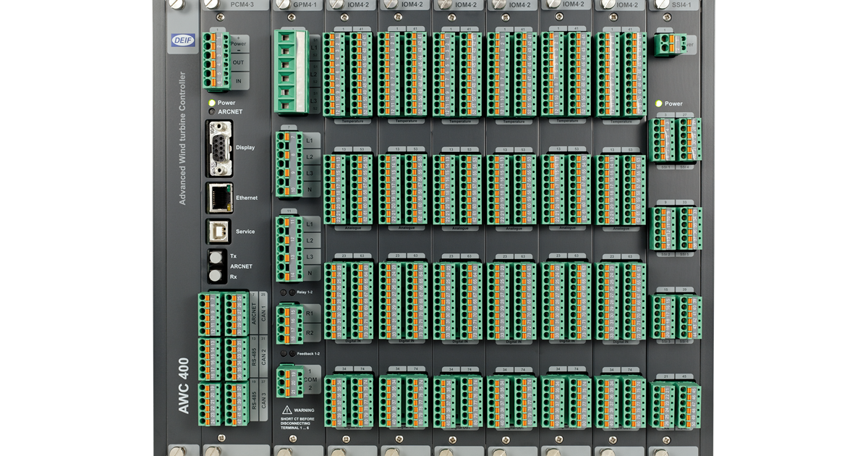Viewport: 868px width, 456px height.
Task: Click the SSI4-1 Power LED indicator
Action: (x=658, y=104)
